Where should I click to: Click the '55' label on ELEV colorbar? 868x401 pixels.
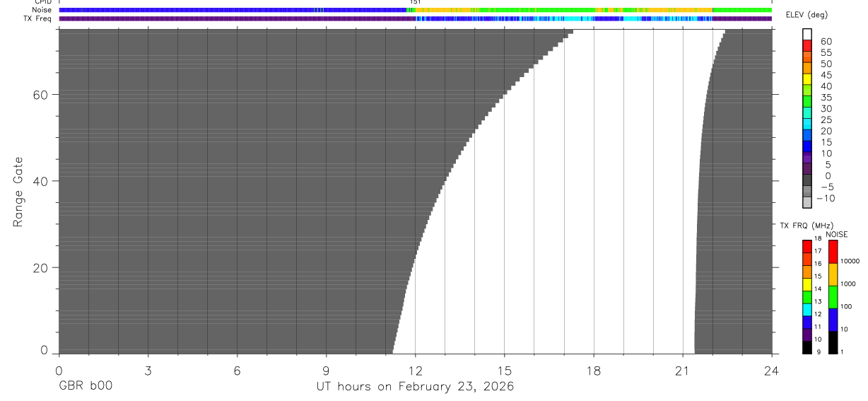click(825, 53)
